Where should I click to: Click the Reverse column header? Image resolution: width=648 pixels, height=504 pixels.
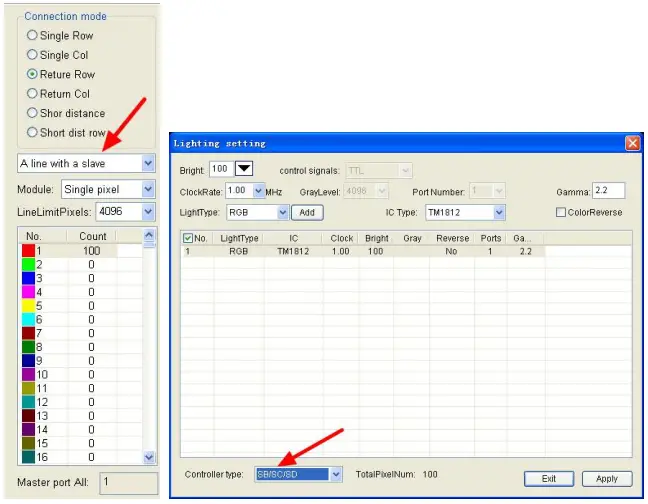(453, 238)
